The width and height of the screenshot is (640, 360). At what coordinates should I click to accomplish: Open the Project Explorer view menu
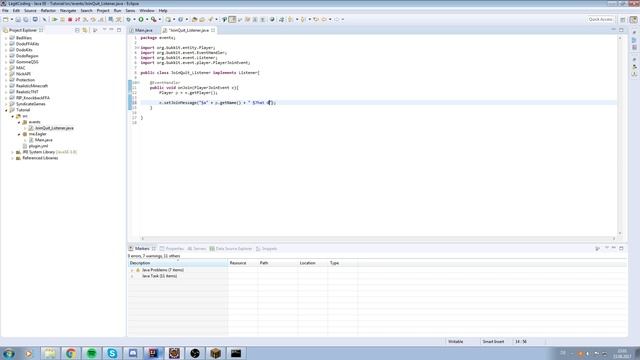tap(95, 30)
